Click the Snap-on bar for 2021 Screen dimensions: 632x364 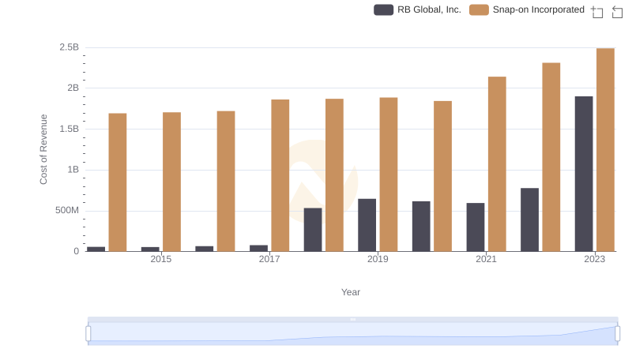(497, 164)
